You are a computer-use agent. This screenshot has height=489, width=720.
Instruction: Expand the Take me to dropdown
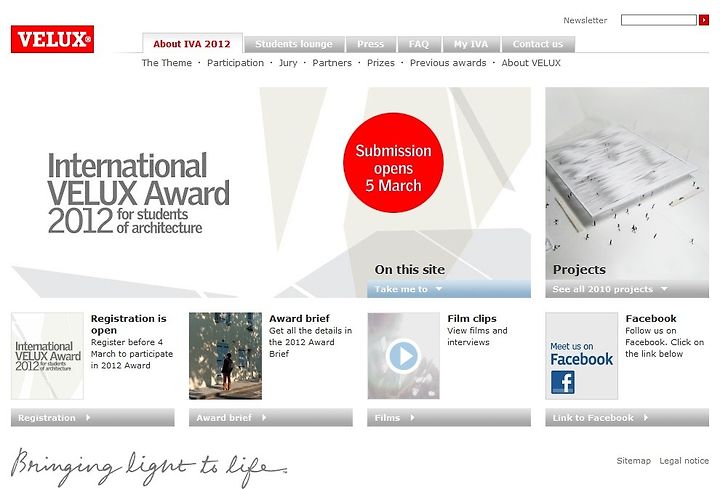[449, 289]
